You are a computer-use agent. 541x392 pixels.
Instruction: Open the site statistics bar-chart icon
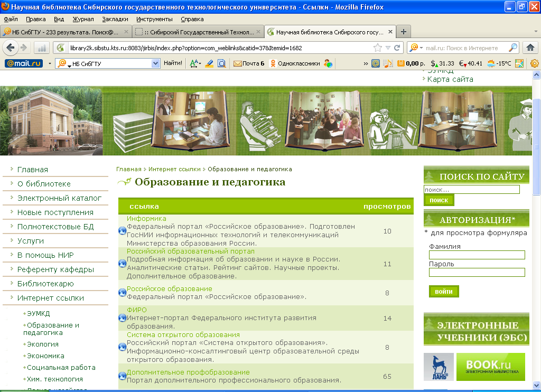[42, 48]
